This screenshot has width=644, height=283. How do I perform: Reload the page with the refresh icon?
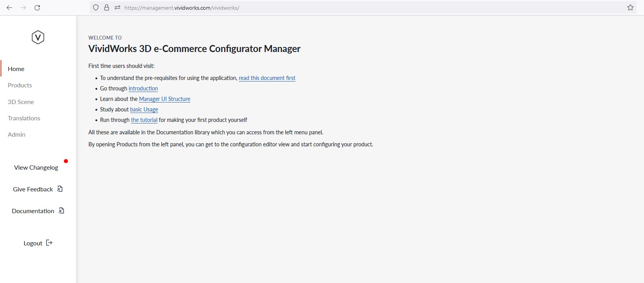(37, 8)
